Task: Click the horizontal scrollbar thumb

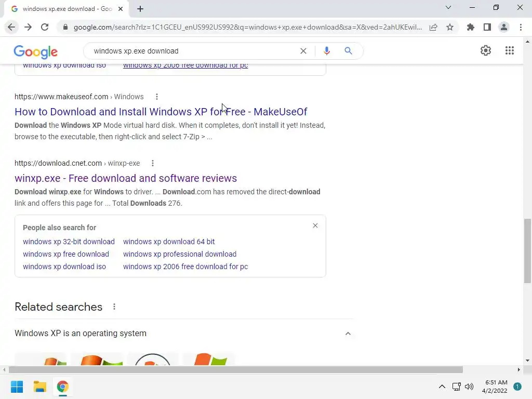Action: point(236,369)
